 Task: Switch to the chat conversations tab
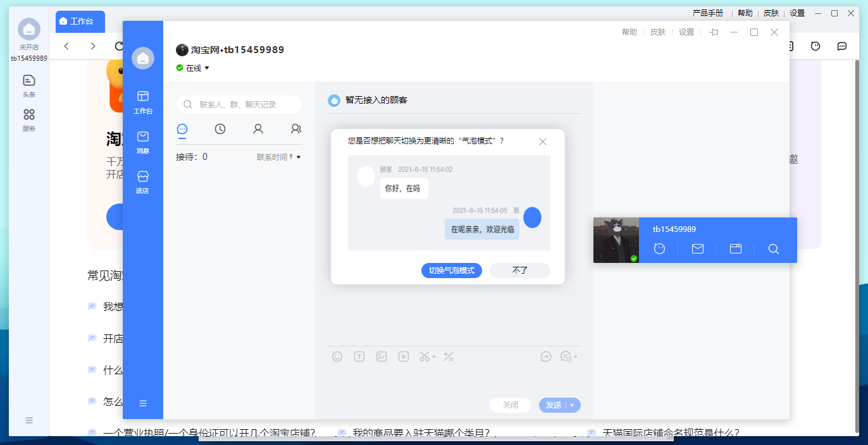pyautogui.click(x=182, y=128)
